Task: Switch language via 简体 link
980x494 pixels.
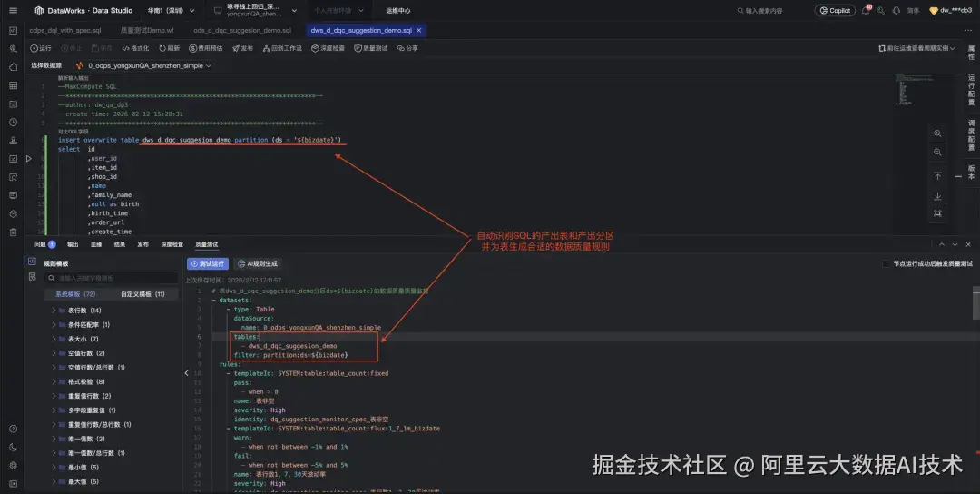Action: pyautogui.click(x=913, y=11)
